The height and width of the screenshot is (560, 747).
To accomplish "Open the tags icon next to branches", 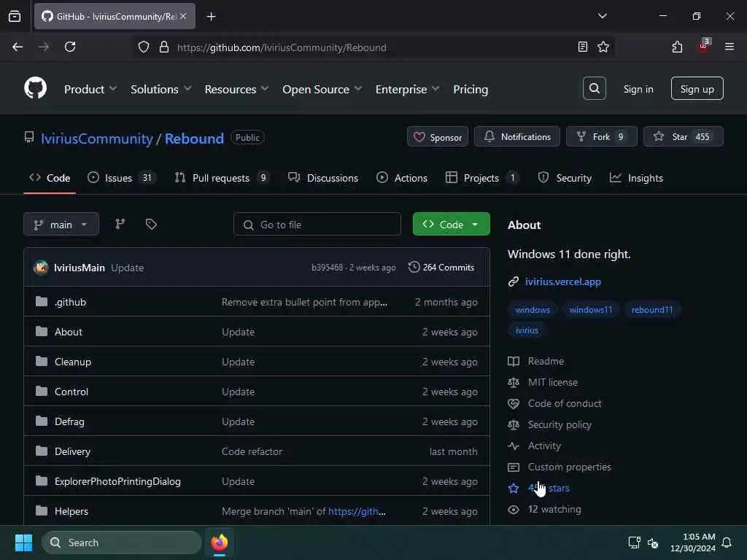I will pos(151,224).
